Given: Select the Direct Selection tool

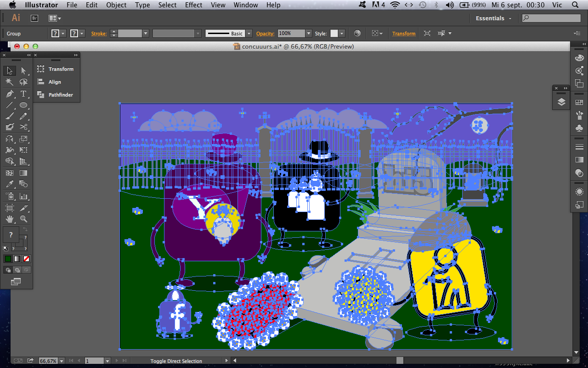Looking at the screenshot, I should 23,70.
